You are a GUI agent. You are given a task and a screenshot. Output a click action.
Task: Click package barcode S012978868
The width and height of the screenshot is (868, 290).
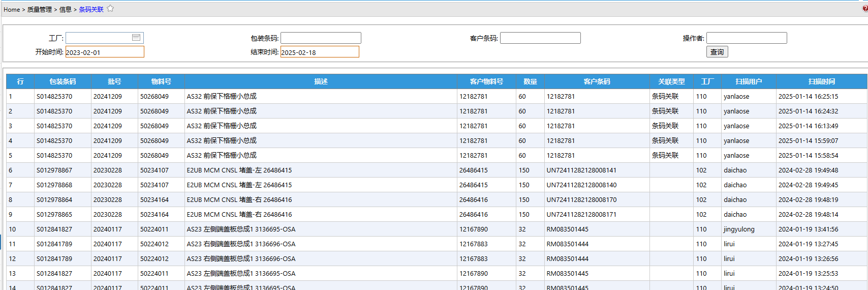point(54,185)
